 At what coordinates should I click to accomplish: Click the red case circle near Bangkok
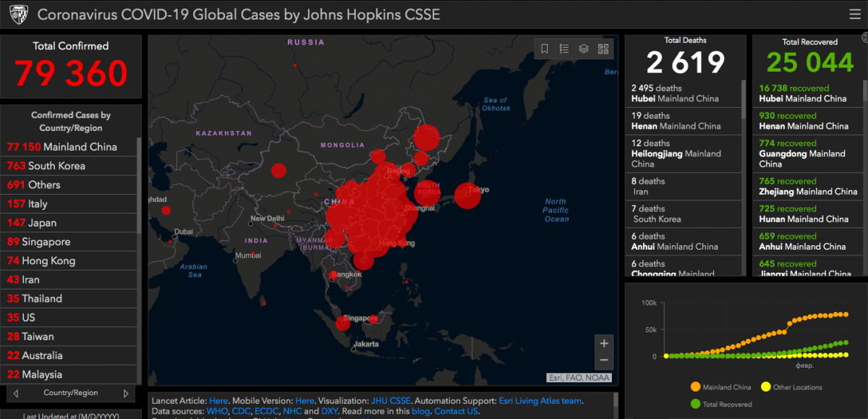[x=333, y=275]
